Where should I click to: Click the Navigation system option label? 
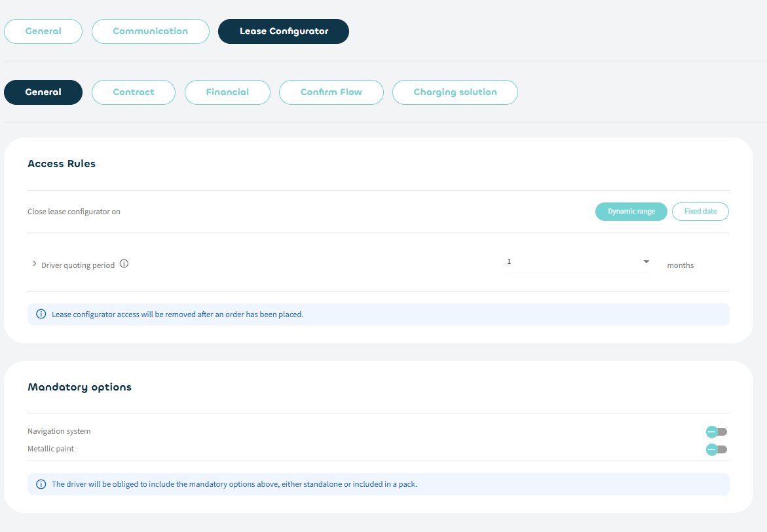[59, 431]
